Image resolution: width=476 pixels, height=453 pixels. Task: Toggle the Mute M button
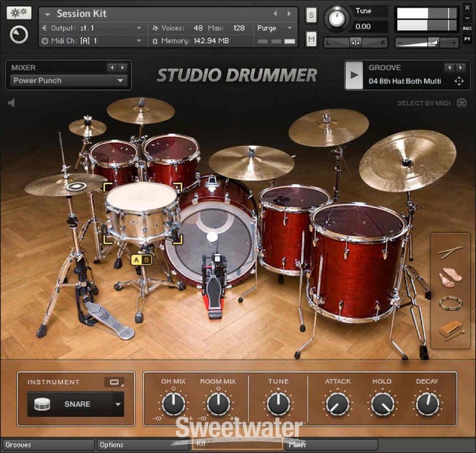pos(311,39)
